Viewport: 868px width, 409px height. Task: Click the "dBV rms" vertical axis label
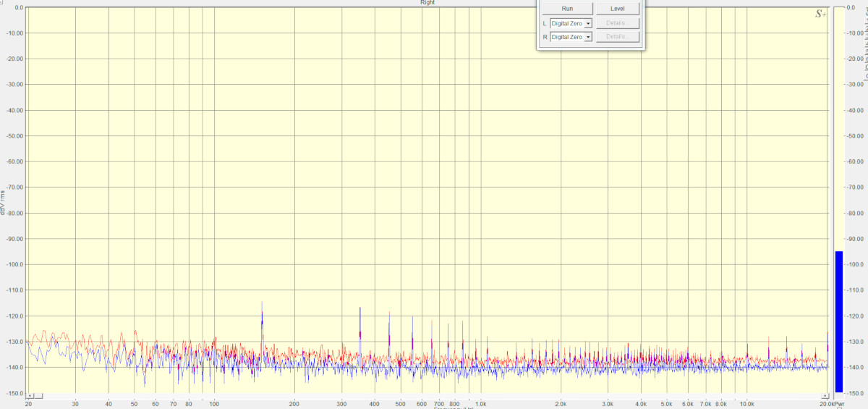(3, 201)
